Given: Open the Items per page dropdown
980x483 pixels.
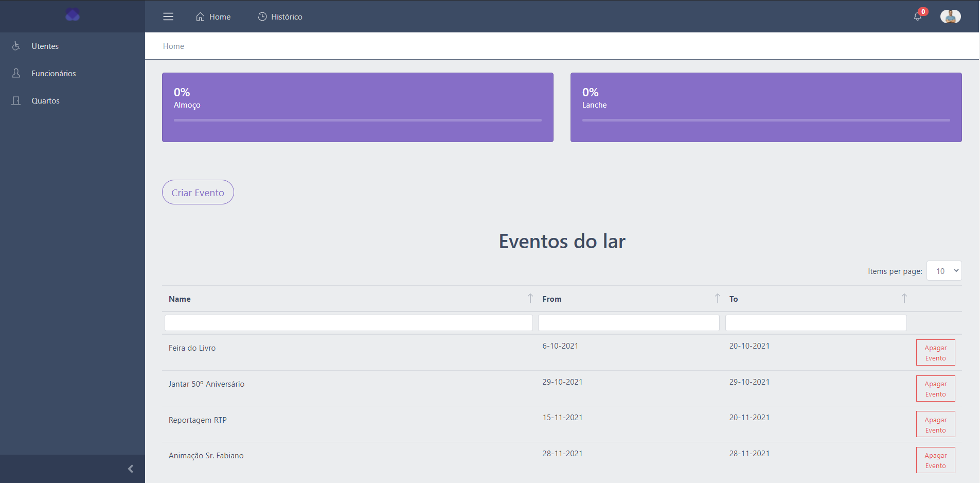Looking at the screenshot, I should [x=944, y=271].
